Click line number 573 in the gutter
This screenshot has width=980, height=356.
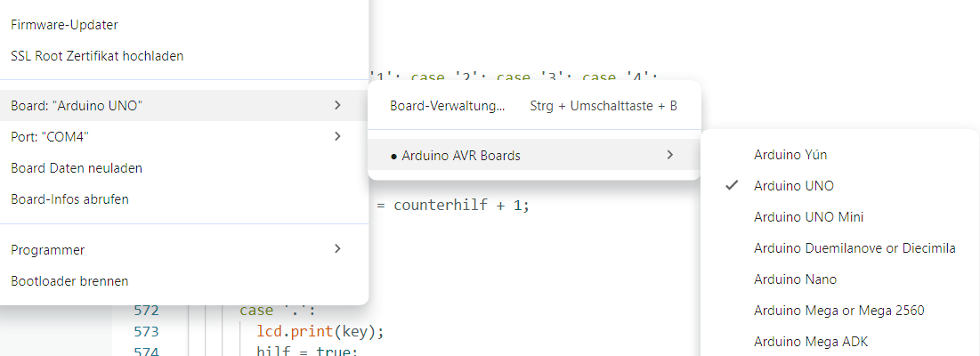pyautogui.click(x=146, y=331)
